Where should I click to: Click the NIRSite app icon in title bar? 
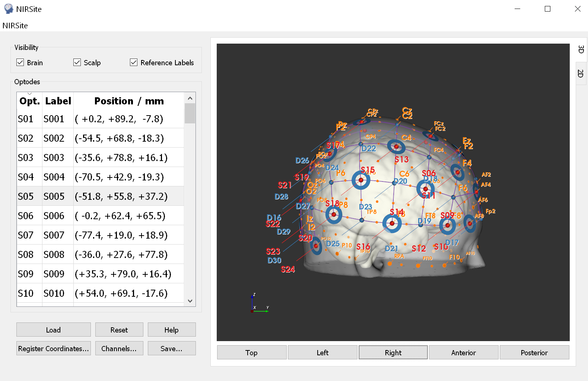8,9
